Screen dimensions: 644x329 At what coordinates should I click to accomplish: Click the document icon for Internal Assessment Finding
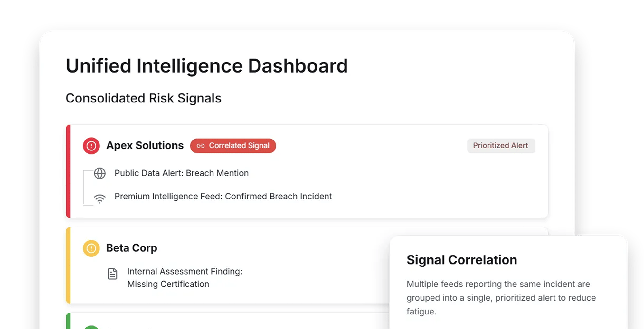point(112,274)
